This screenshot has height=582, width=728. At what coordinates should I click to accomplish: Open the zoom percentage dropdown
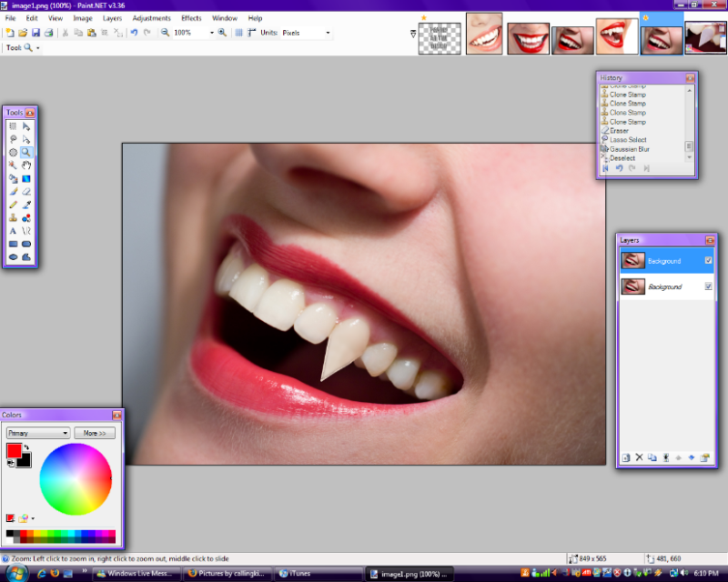click(x=212, y=33)
